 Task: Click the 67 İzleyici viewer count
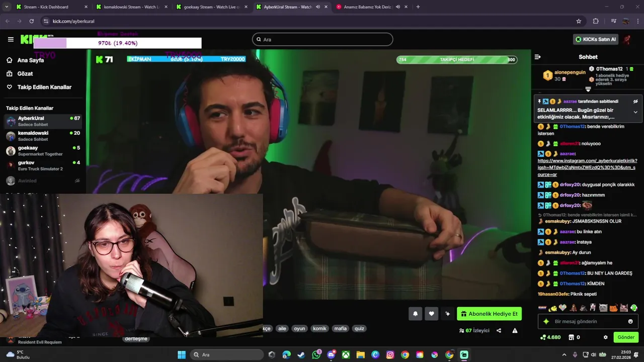pos(474,330)
